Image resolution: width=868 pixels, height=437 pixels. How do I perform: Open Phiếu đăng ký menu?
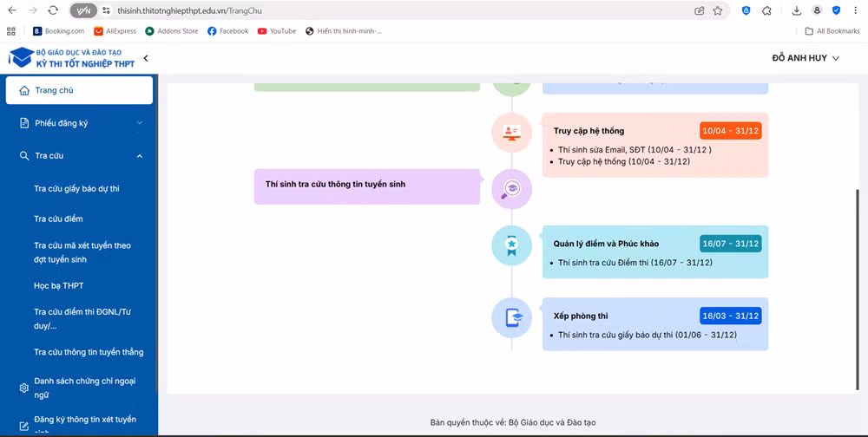pos(79,123)
